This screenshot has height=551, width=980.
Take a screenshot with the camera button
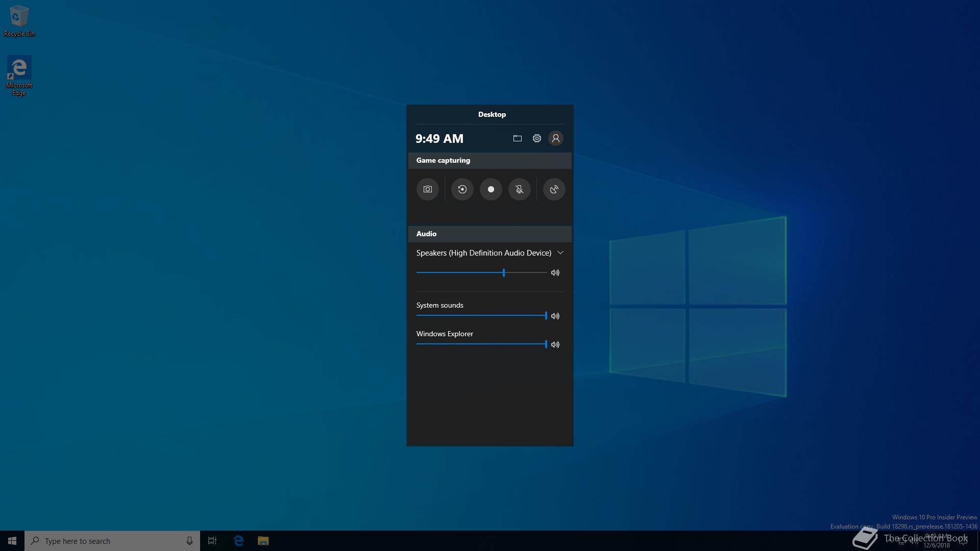click(x=427, y=189)
